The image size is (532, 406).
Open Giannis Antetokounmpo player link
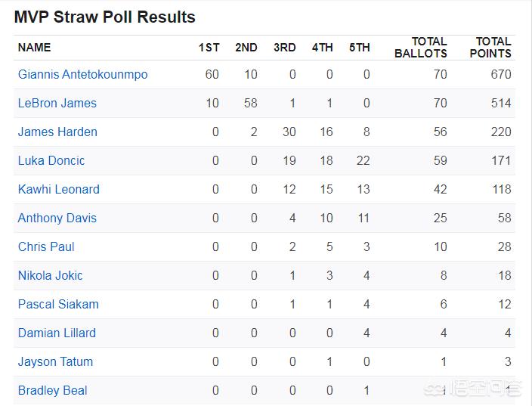[83, 75]
